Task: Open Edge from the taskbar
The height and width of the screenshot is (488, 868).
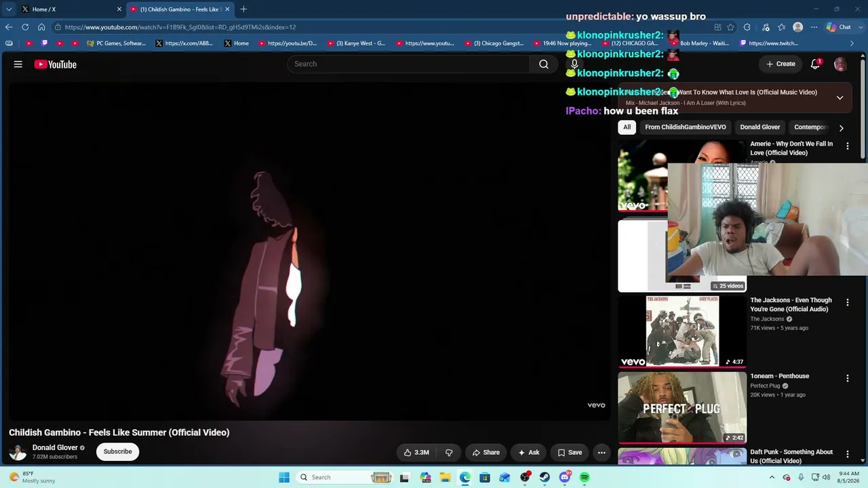Action: 465,477
